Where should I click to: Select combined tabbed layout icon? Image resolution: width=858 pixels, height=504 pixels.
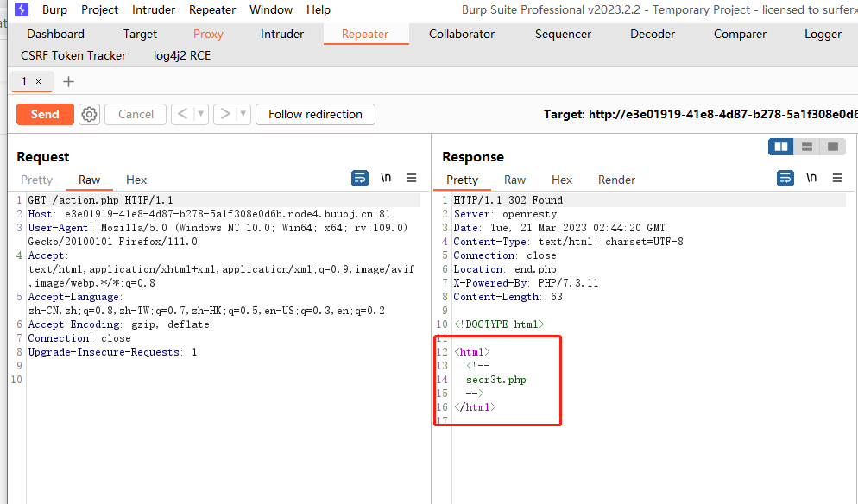click(833, 147)
